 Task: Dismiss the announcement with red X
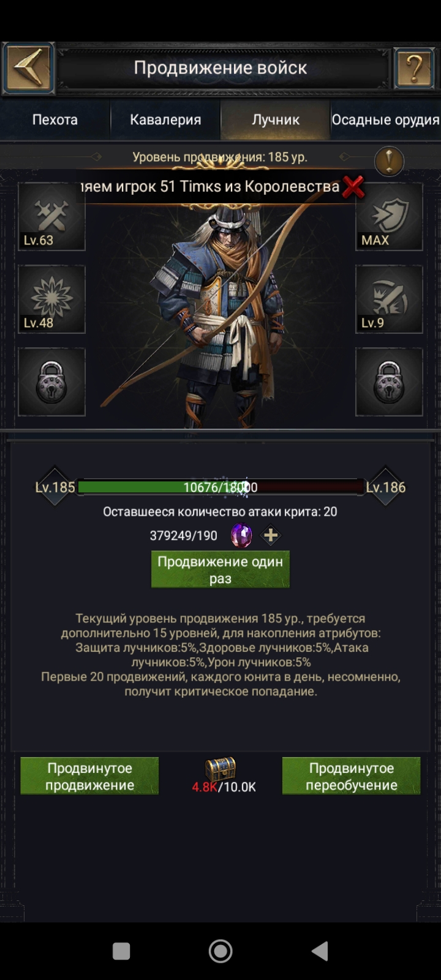click(x=353, y=186)
